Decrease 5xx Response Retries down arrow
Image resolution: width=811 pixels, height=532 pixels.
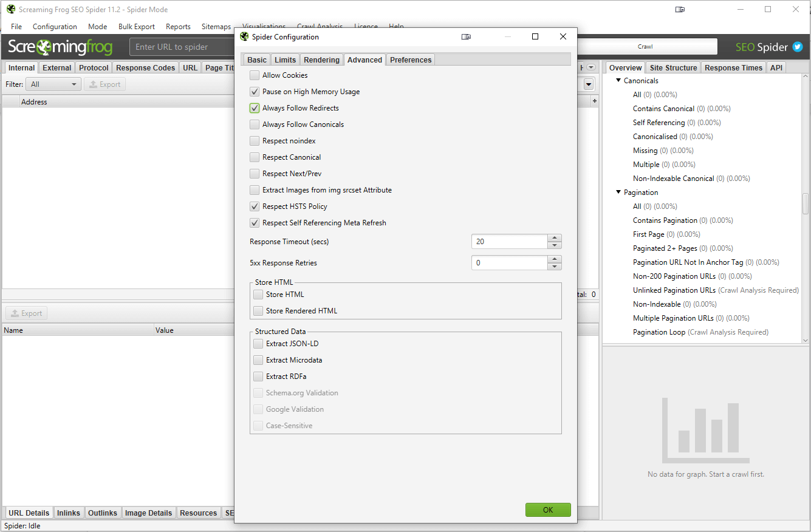[x=555, y=267]
